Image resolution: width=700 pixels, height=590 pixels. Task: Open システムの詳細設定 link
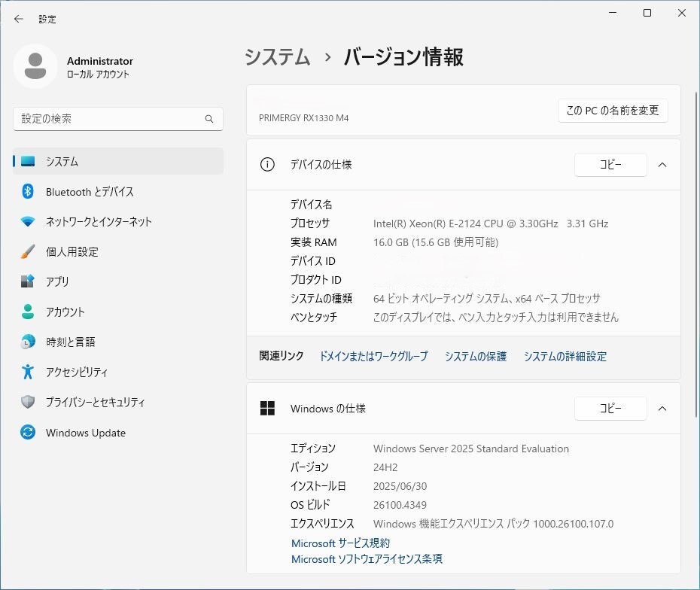coord(565,356)
